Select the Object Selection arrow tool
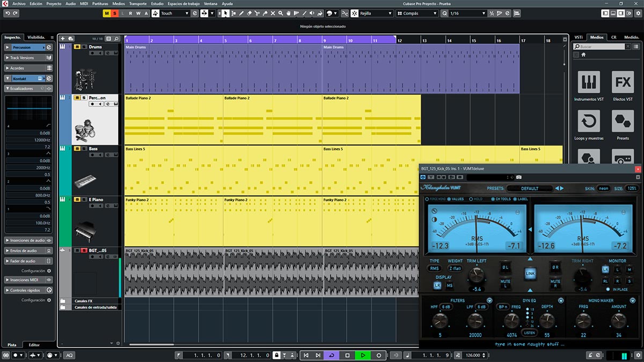Screen dimensions: 644x362 (226, 13)
